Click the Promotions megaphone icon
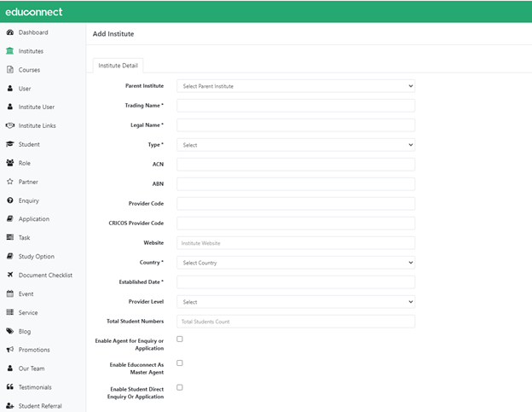The image size is (532, 412). [10, 350]
